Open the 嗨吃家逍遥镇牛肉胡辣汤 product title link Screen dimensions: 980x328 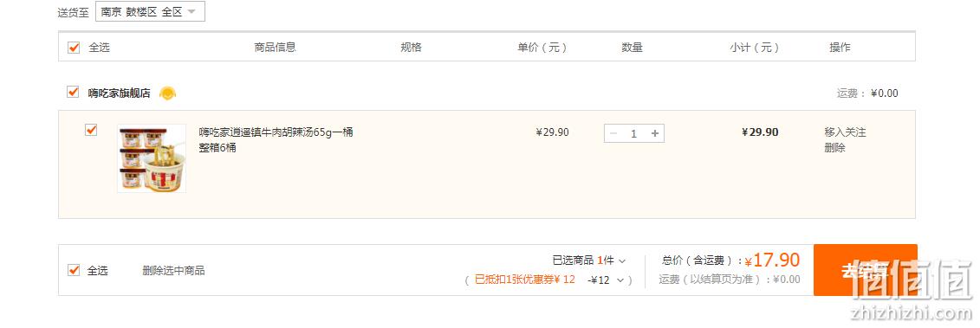coord(276,140)
